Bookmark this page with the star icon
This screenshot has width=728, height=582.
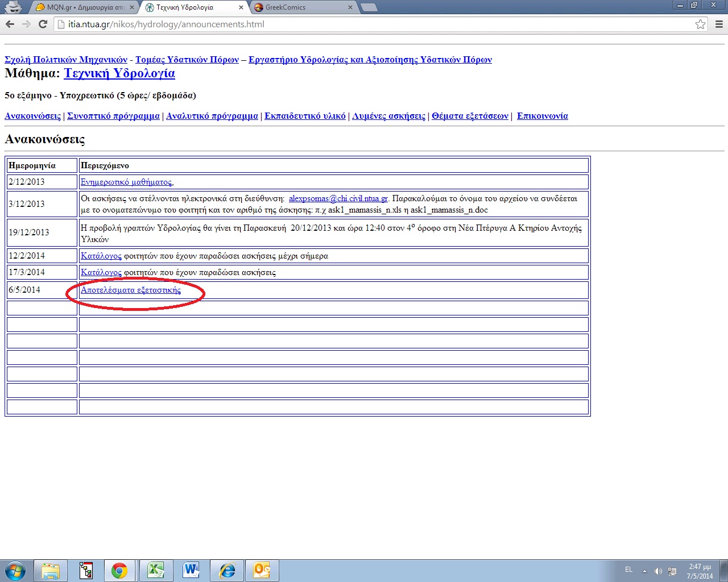click(700, 24)
